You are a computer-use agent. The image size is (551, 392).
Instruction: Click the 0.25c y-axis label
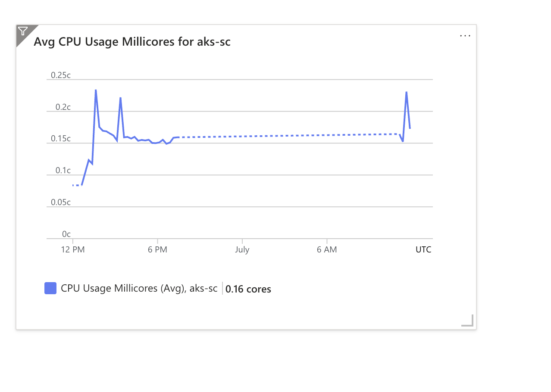click(61, 75)
